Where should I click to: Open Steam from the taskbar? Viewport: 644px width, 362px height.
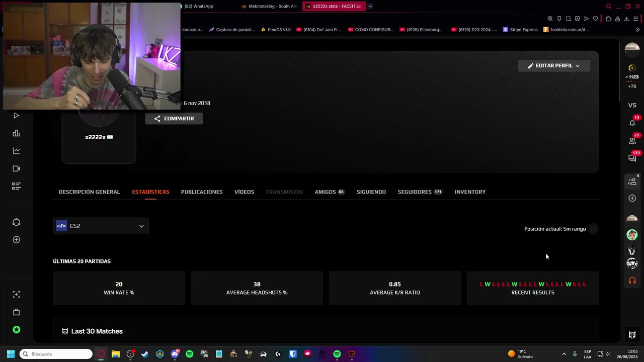[x=145, y=354]
